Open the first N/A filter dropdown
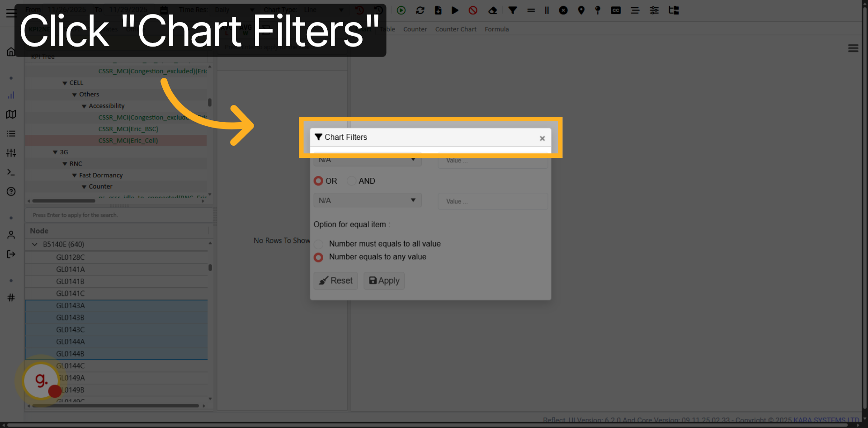The height and width of the screenshot is (428, 868). 368,160
